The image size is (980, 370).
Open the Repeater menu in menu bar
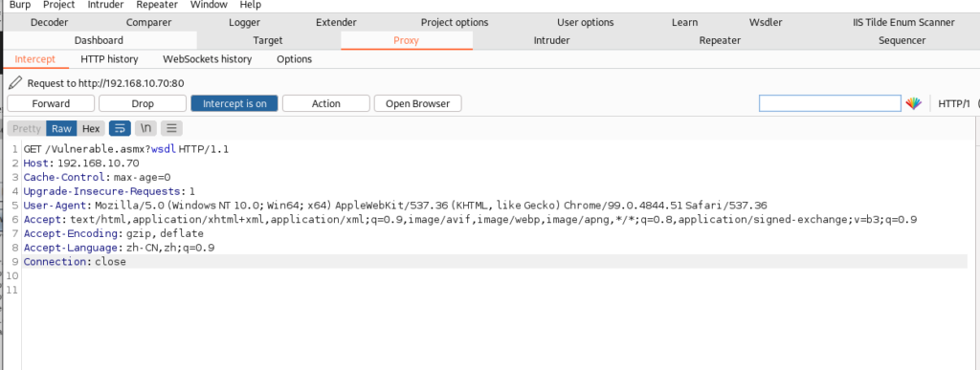(x=157, y=5)
